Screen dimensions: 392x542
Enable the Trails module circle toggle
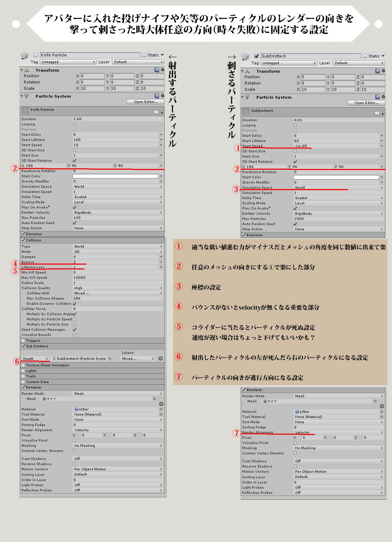coord(23,376)
